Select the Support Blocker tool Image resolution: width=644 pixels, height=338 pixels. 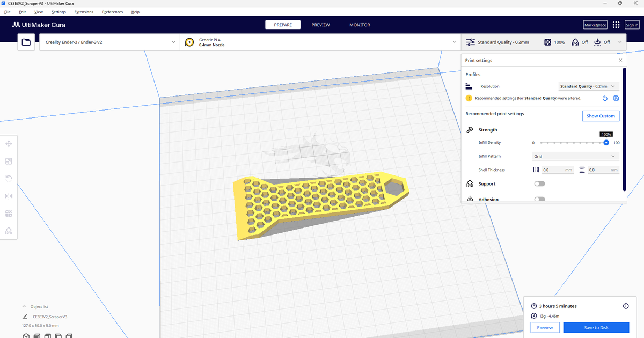click(8, 231)
